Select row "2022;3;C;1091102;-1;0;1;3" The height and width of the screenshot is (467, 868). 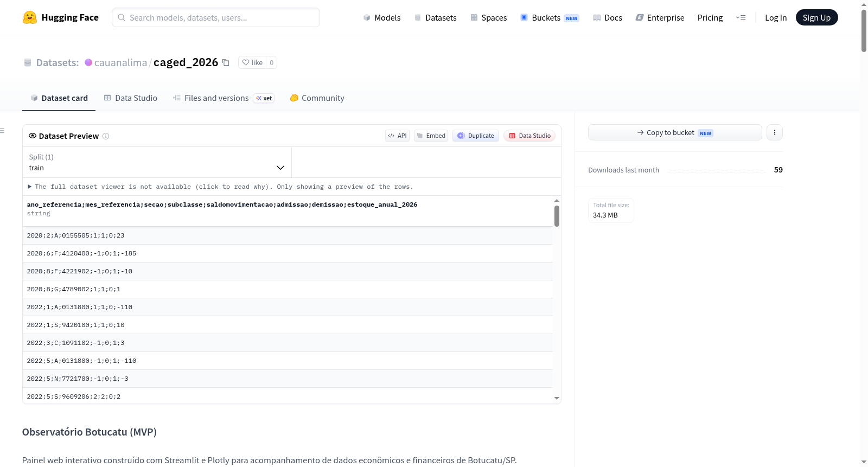point(288,343)
